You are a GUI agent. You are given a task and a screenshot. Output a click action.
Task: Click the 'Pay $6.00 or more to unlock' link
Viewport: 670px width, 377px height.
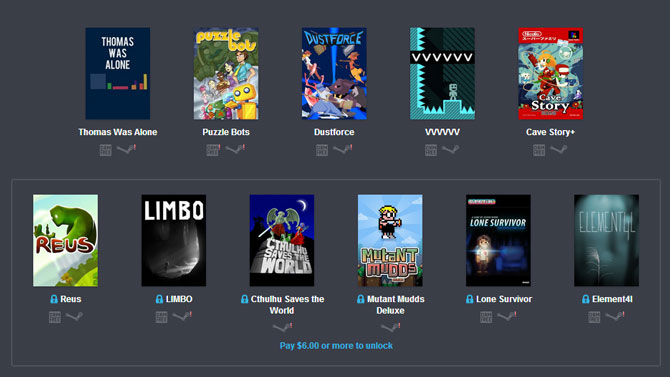point(336,345)
